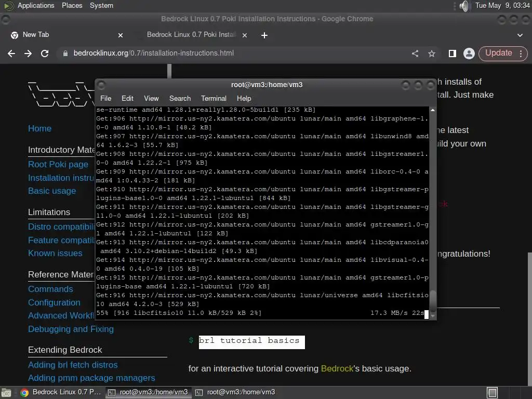
Task: Open the terminal Help menu
Action: pos(244,98)
